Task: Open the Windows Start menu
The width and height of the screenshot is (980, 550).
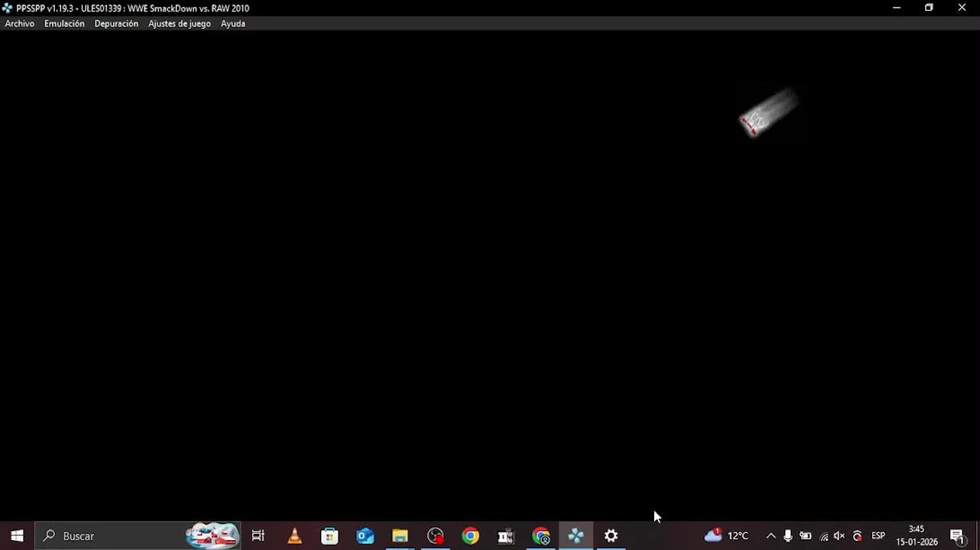Action: tap(17, 536)
